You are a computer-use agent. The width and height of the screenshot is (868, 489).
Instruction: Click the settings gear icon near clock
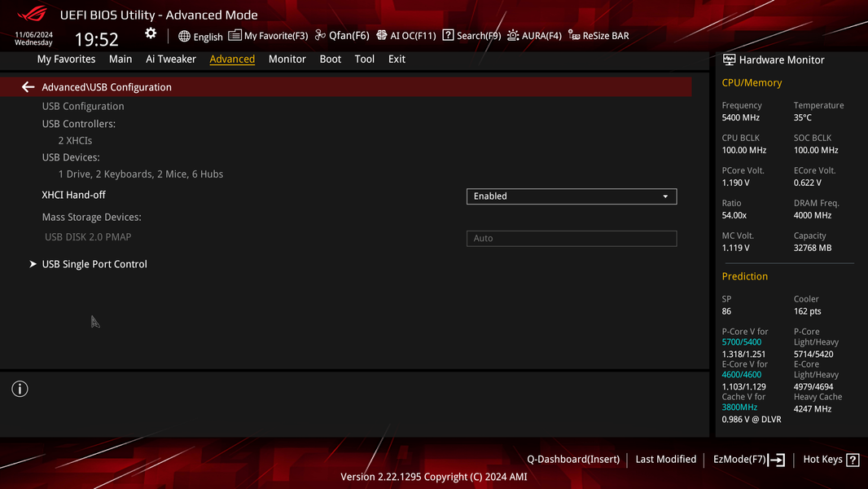(151, 33)
